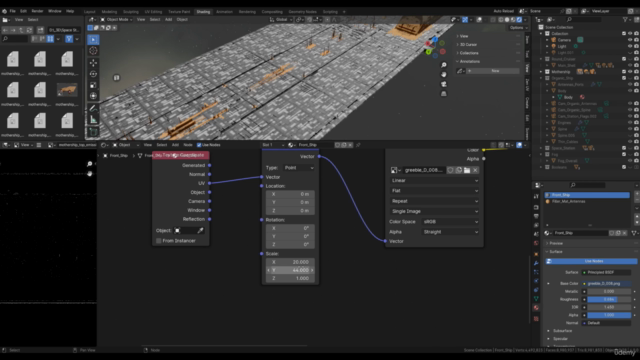Image resolution: width=640 pixels, height=360 pixels.
Task: Open the Modifier wrench properties tab
Action: pyautogui.click(x=536, y=263)
